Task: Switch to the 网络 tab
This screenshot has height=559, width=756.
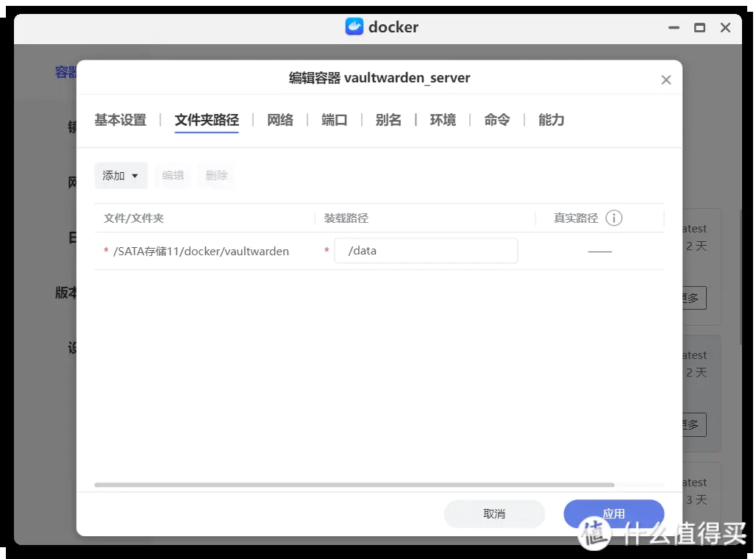Action: (x=280, y=120)
